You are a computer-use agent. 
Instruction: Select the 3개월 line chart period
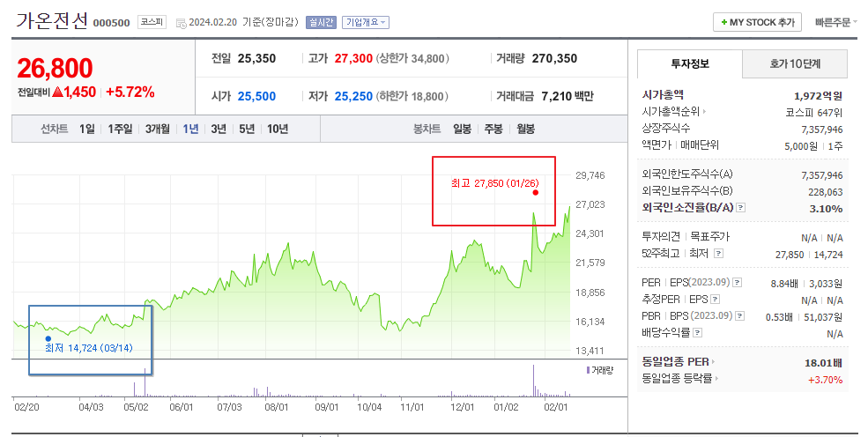(x=158, y=129)
